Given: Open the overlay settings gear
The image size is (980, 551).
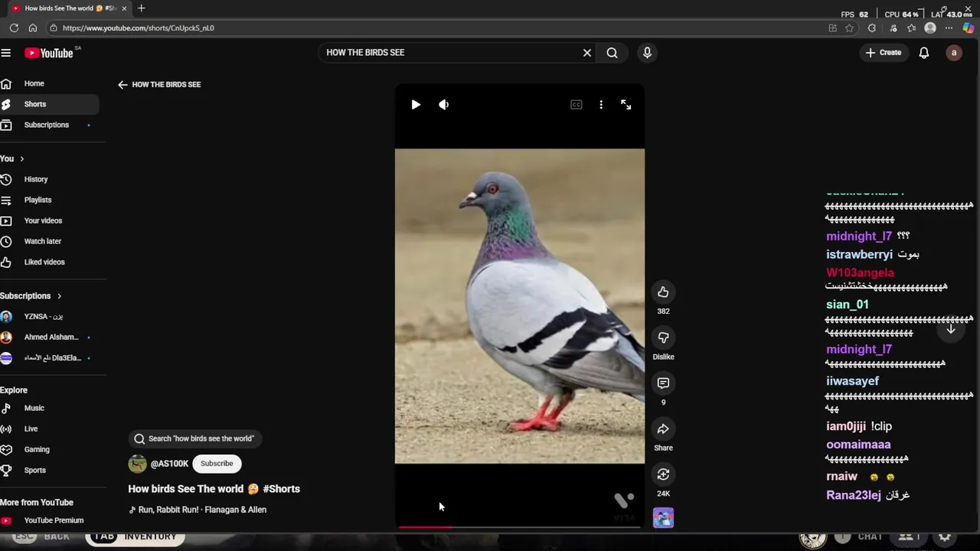Looking at the screenshot, I should [945, 537].
